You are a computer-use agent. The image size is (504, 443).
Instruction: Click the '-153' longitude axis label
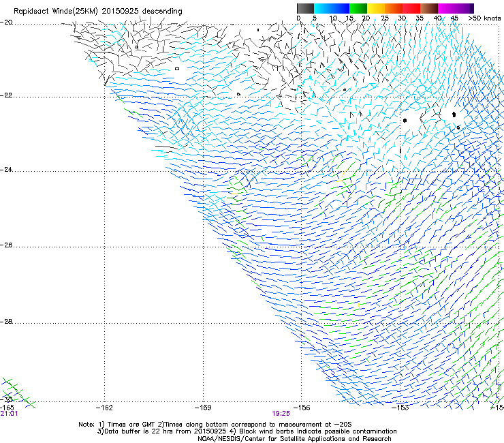click(x=400, y=408)
